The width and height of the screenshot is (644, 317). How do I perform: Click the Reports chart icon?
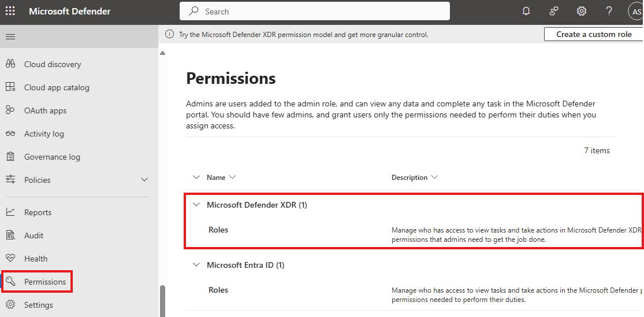(10, 212)
